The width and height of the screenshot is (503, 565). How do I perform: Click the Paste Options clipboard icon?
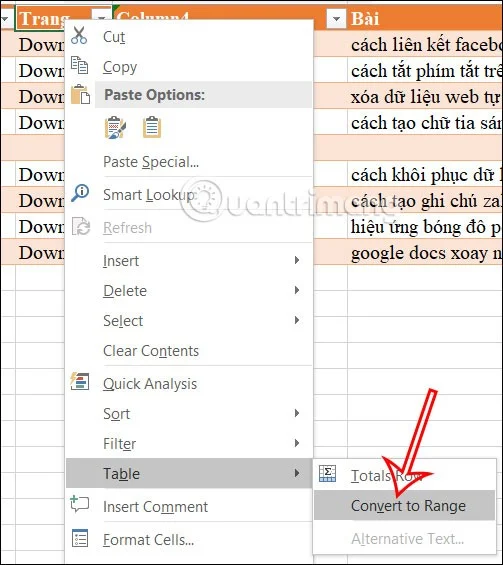(x=80, y=94)
